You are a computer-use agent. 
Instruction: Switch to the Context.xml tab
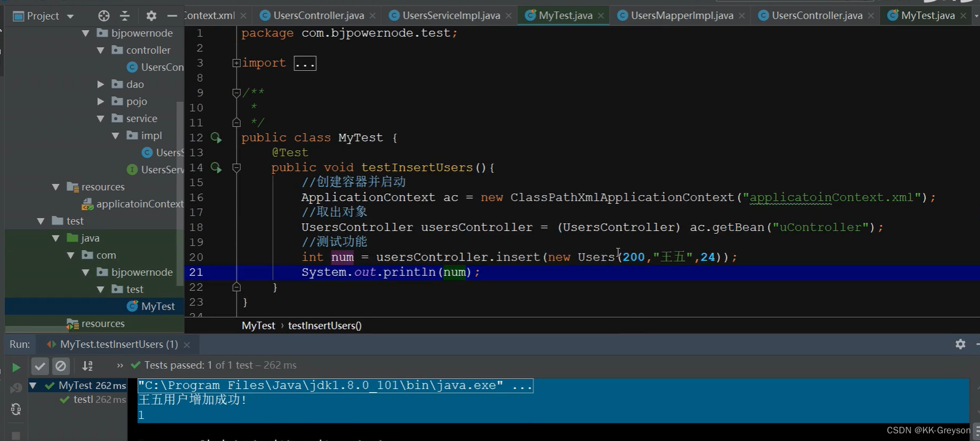click(x=209, y=16)
